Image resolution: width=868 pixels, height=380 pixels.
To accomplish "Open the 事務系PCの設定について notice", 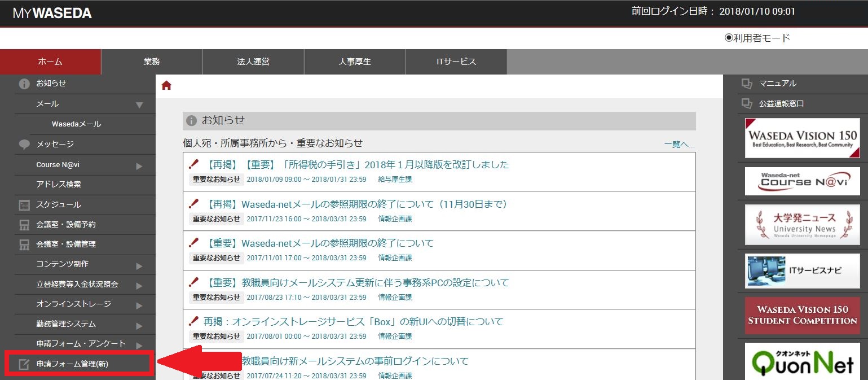I will coord(356,282).
